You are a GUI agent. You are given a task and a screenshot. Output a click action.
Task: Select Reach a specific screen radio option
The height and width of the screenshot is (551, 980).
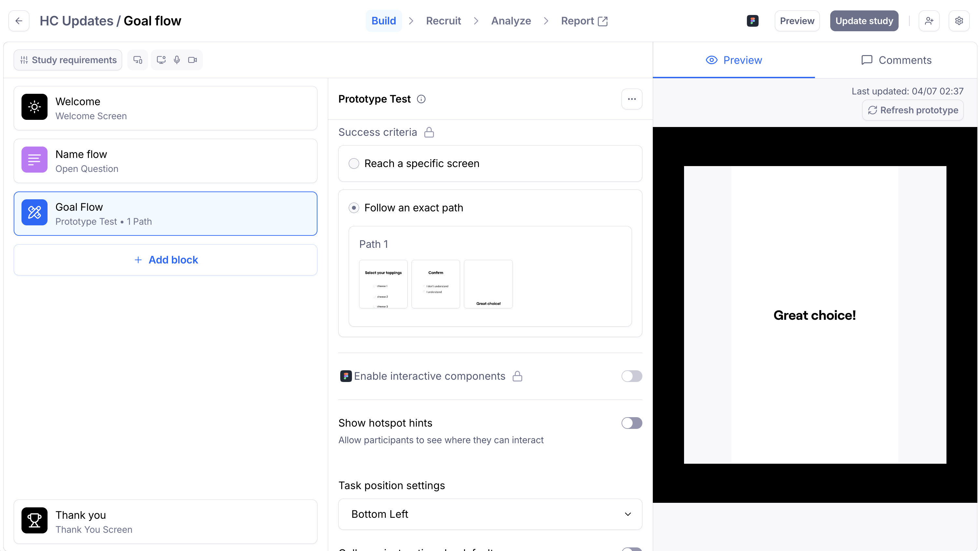354,163
